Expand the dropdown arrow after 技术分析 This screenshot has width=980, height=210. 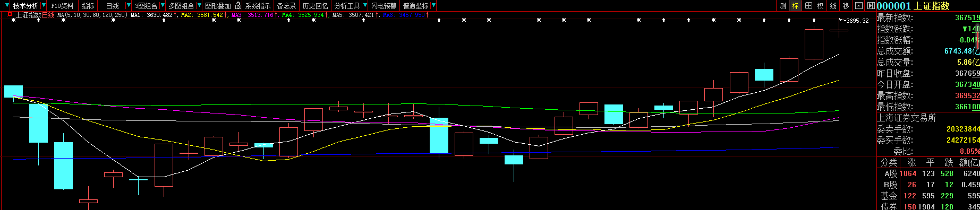tap(44, 6)
